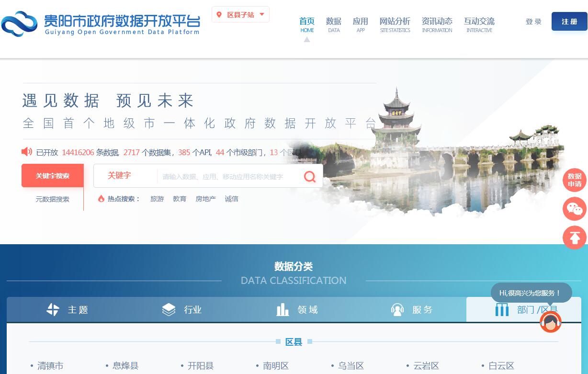The image size is (588, 374).
Task: Switch to the 行业 category tab
Action: [x=182, y=310]
